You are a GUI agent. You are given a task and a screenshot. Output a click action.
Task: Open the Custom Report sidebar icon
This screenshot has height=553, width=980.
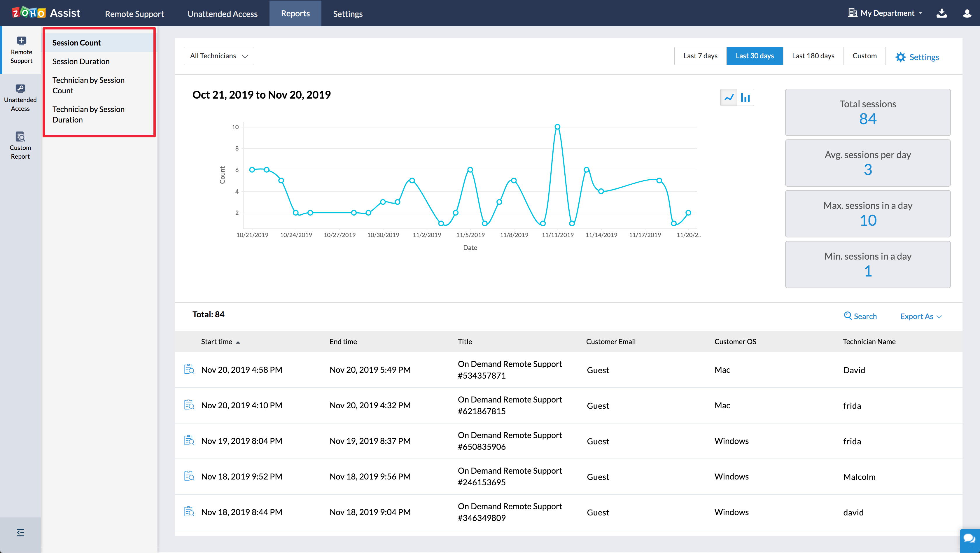[x=20, y=145]
